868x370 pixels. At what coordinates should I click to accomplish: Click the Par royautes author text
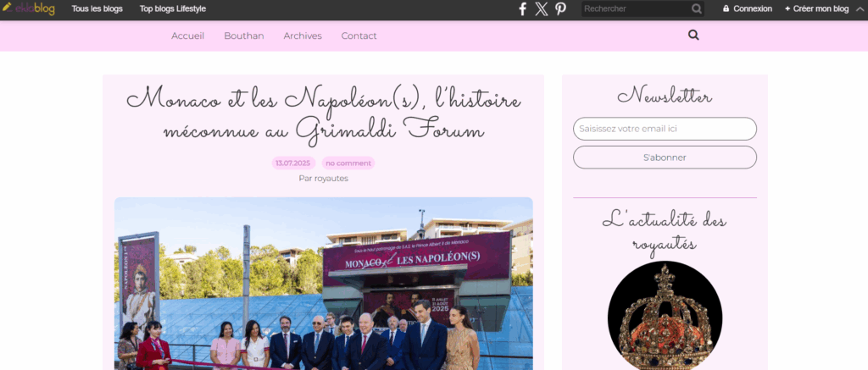point(323,179)
